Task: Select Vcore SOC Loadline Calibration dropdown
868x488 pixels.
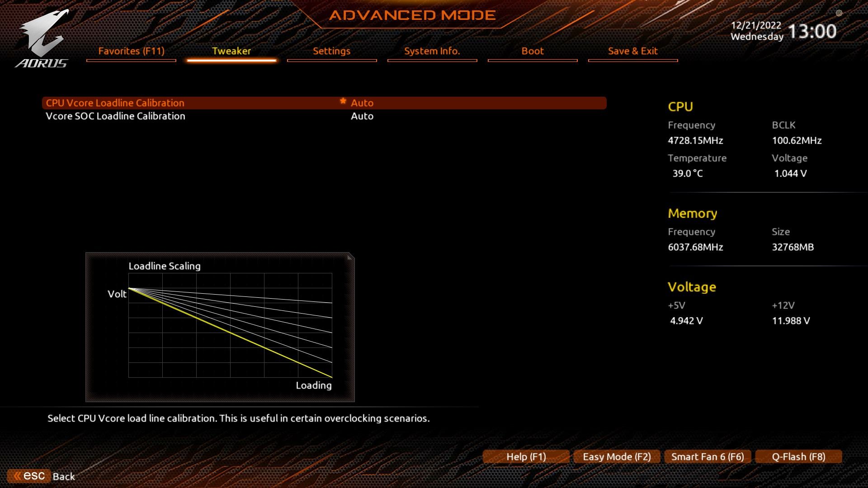Action: point(362,116)
